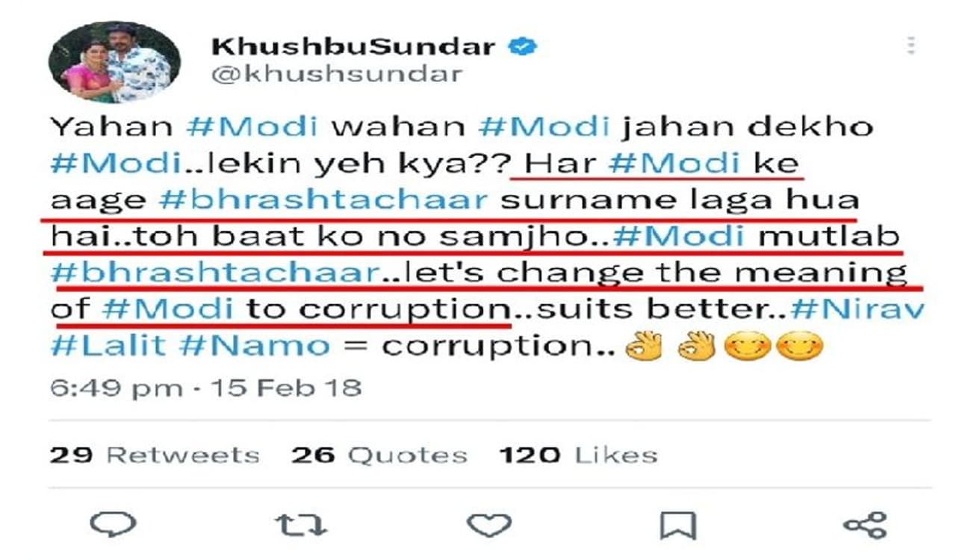Open the three-dot more options menu
Screen dimensions: 956x560
coord(911,46)
